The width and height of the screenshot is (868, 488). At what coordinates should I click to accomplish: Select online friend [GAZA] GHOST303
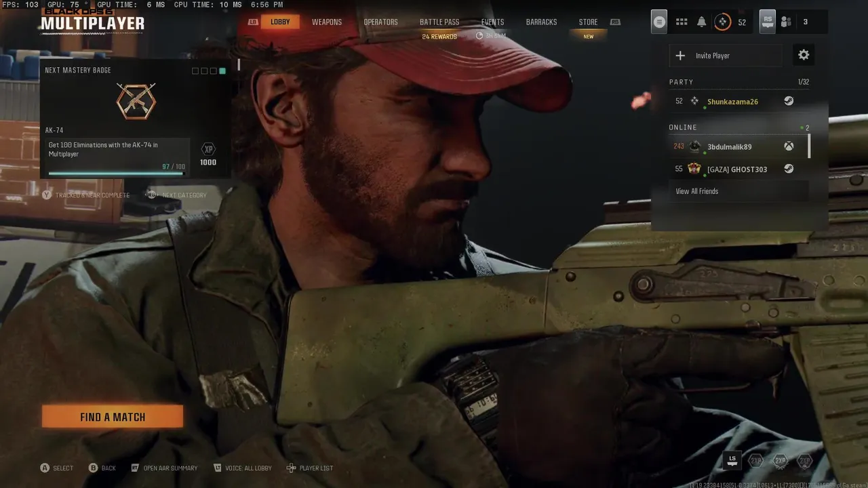pos(738,169)
